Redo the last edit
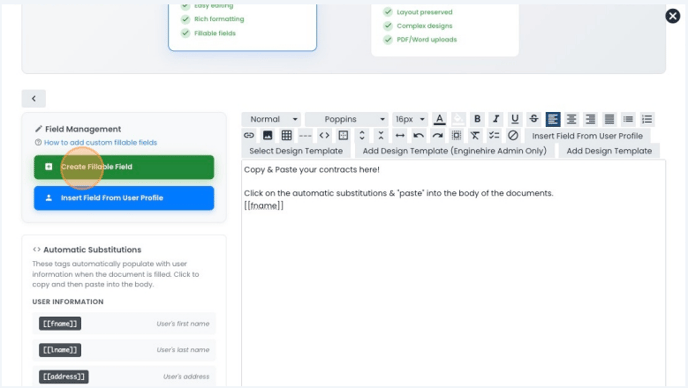688x388 pixels. click(x=437, y=136)
